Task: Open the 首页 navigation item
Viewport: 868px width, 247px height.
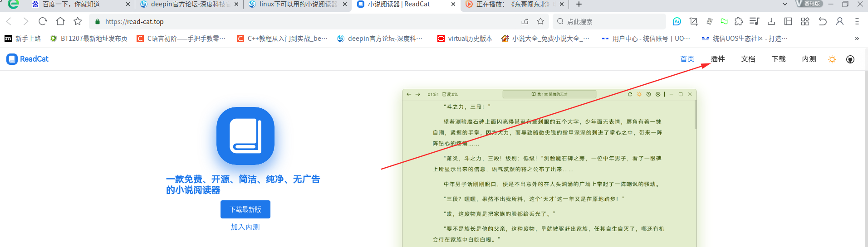Action: 687,59
